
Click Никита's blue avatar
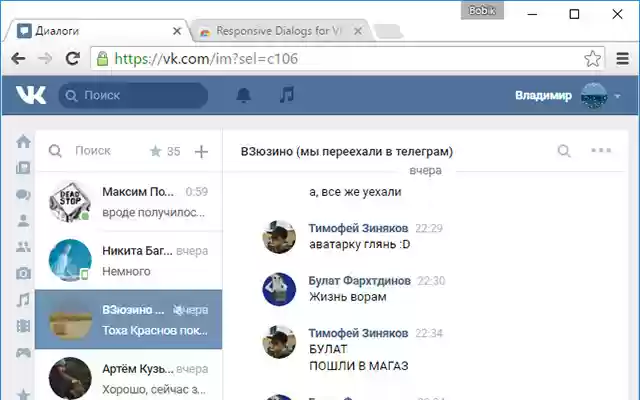(70, 260)
